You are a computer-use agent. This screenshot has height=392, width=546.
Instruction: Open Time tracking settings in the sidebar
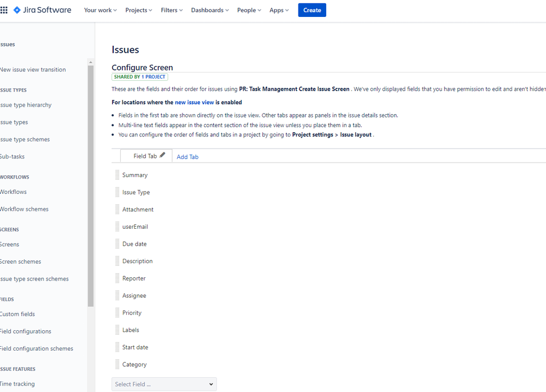[17, 384]
